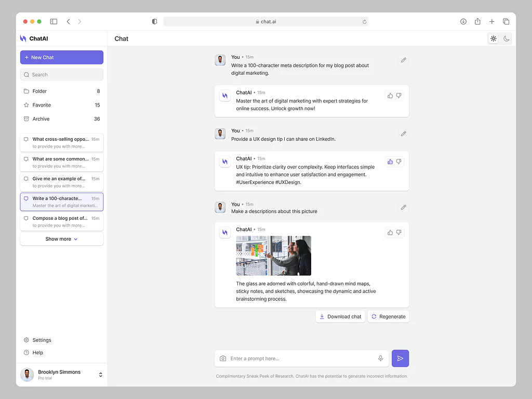
Task: Click the browser sidebar toggle icon
Action: [x=54, y=22]
